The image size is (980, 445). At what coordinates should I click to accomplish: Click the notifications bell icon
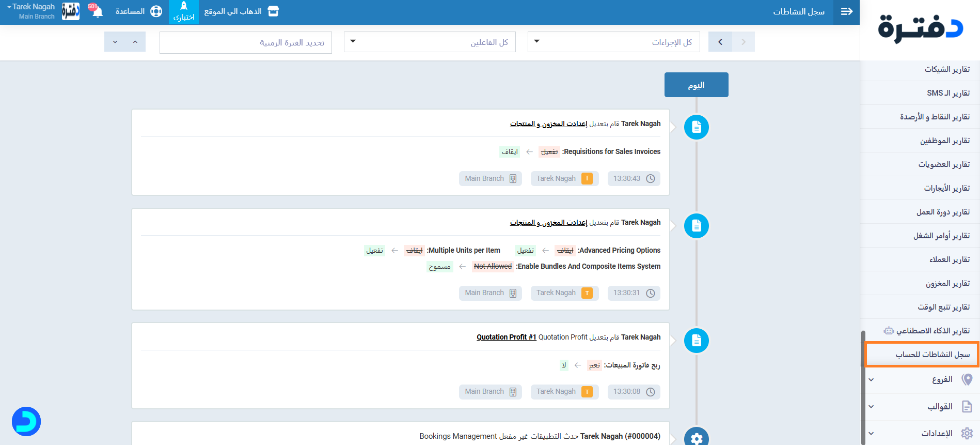click(x=97, y=11)
